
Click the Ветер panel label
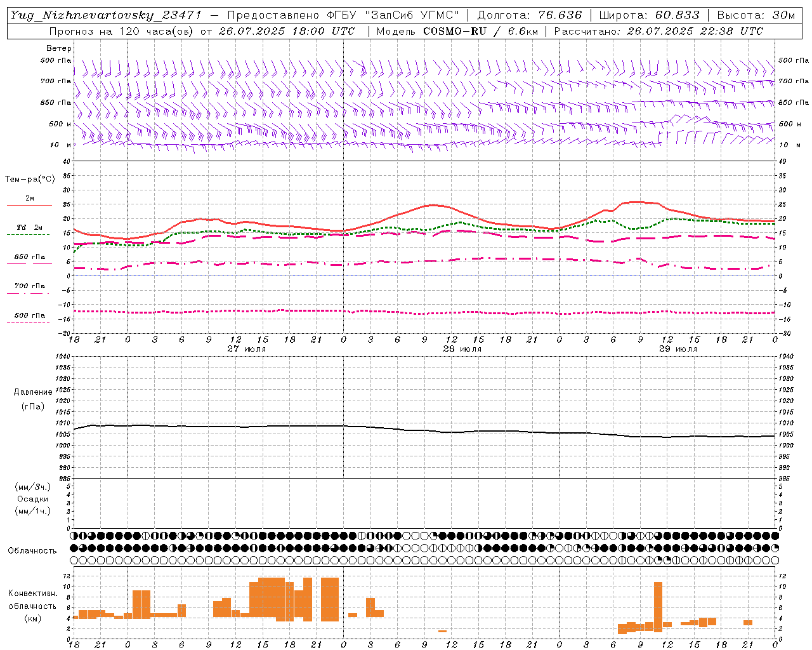[59, 48]
